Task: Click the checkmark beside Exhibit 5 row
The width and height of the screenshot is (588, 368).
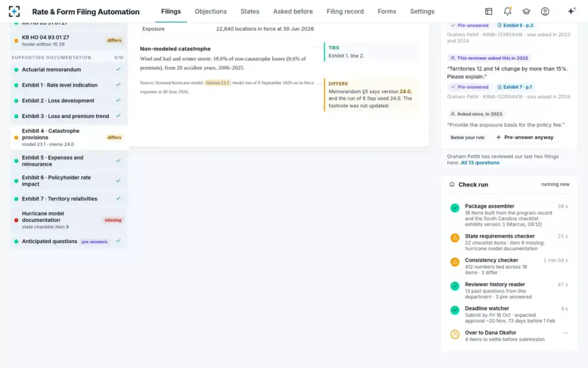Action: [x=118, y=161]
